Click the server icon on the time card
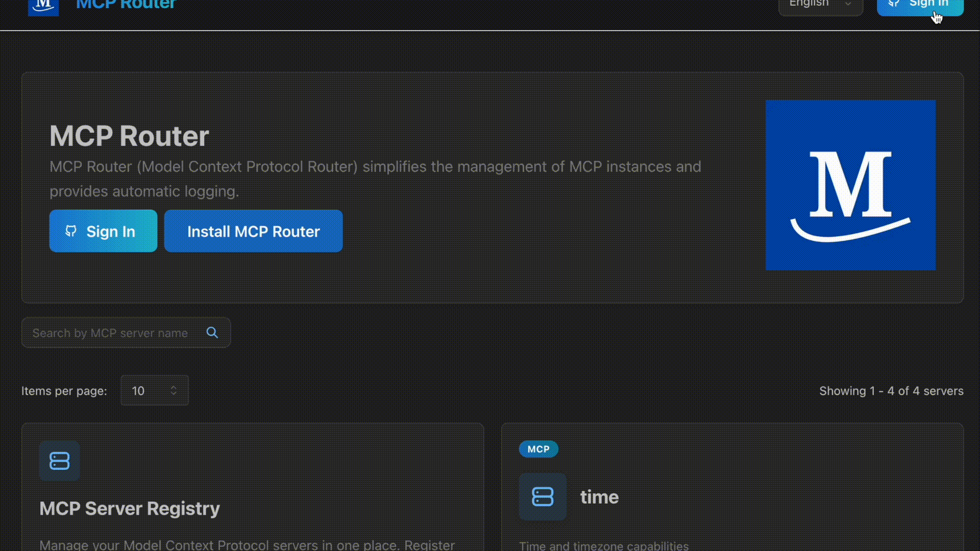980x551 pixels. point(543,497)
